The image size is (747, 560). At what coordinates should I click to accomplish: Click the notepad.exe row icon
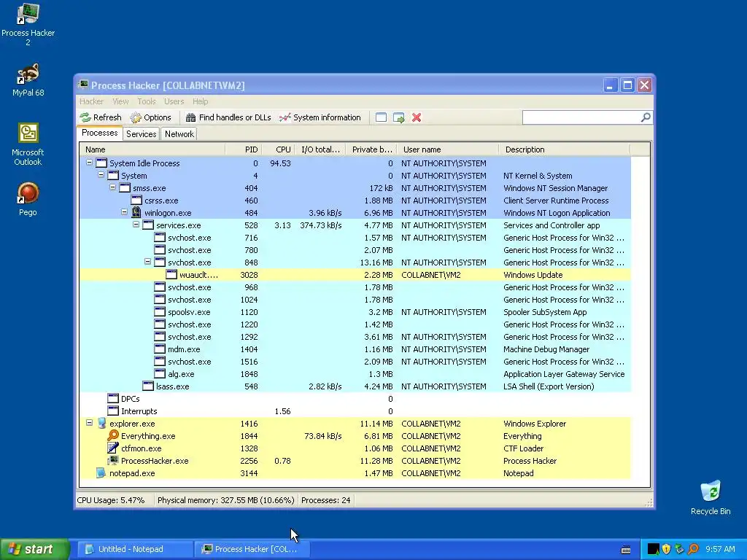pyautogui.click(x=101, y=472)
